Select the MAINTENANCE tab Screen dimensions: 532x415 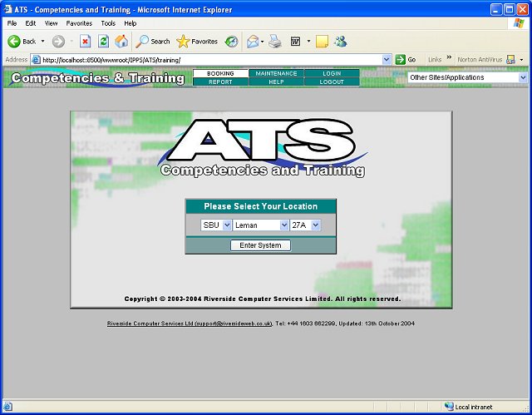(x=276, y=74)
